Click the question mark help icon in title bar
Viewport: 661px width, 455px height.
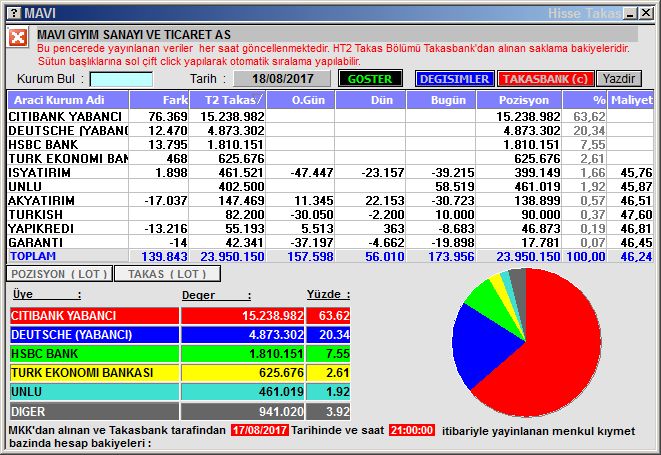coord(14,13)
